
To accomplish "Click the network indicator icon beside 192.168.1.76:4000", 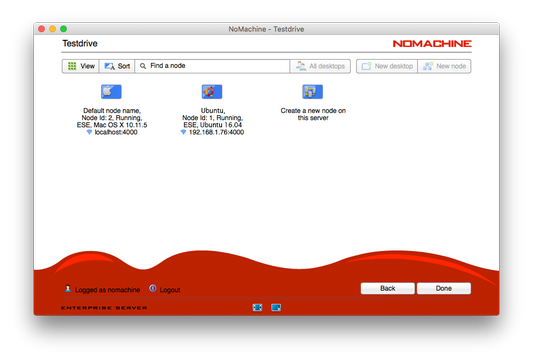I will point(183,132).
